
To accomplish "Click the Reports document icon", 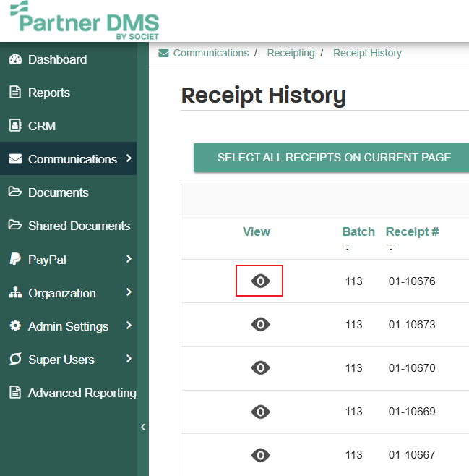I will tap(15, 93).
